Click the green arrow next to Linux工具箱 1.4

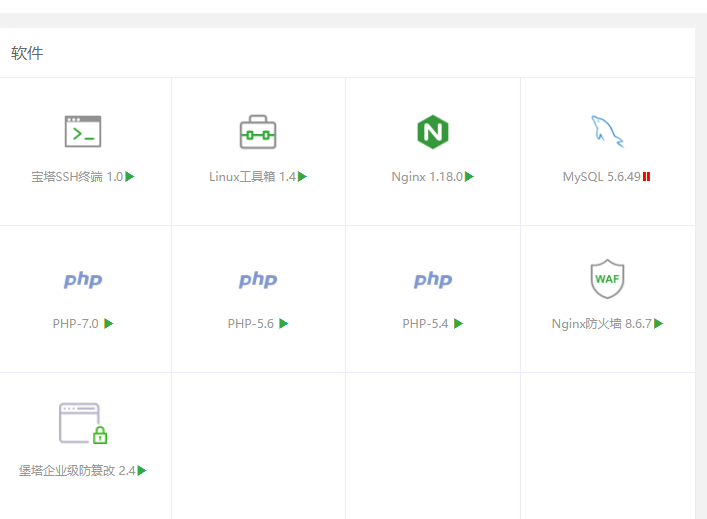[x=303, y=177]
